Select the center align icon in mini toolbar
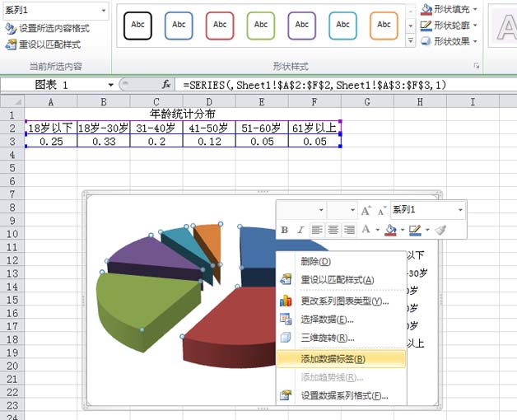The image size is (517, 420). (x=333, y=230)
